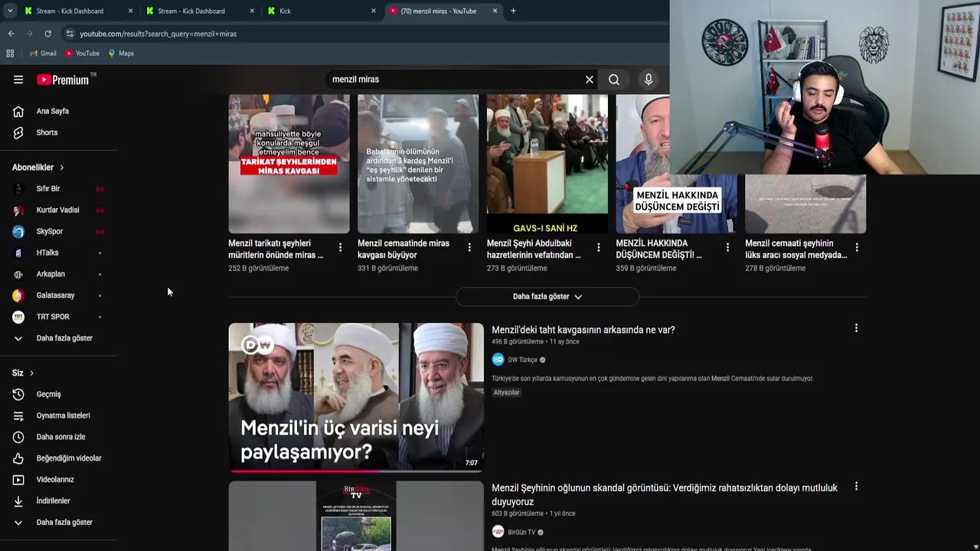This screenshot has width=980, height=551.
Task: Open GAVS-I SANİ HZ short thumbnail
Action: coord(547,164)
